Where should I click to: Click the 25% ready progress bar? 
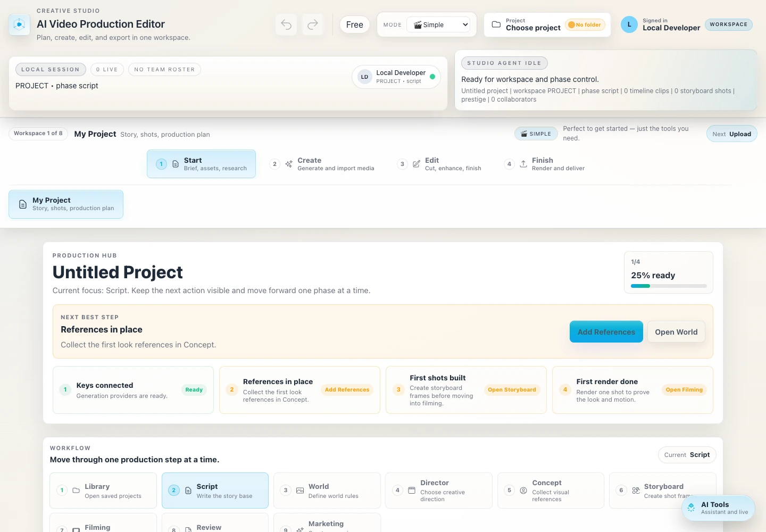(669, 286)
